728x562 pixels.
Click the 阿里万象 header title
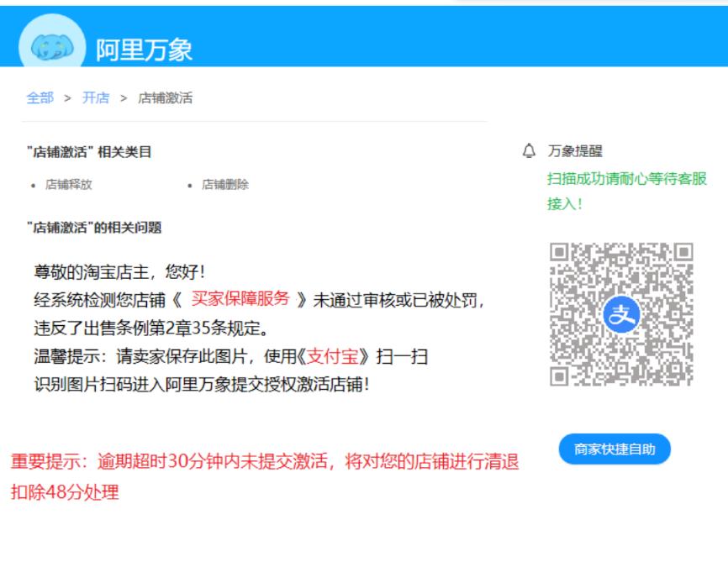tap(144, 50)
